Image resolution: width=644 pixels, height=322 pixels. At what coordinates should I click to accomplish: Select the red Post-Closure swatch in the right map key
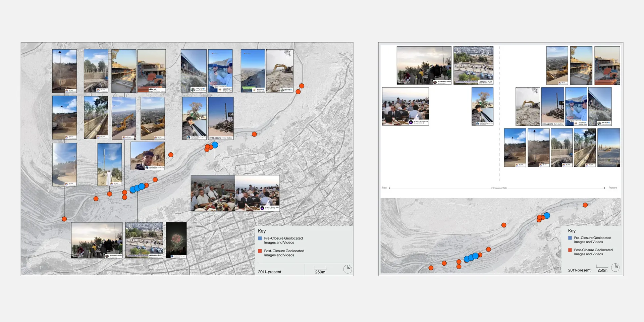coord(570,250)
